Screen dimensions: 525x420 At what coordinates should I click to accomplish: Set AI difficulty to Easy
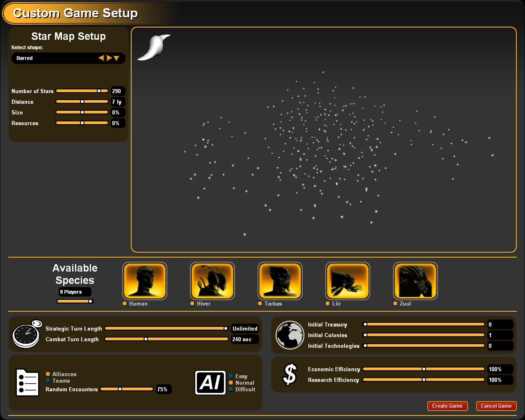[231, 376]
